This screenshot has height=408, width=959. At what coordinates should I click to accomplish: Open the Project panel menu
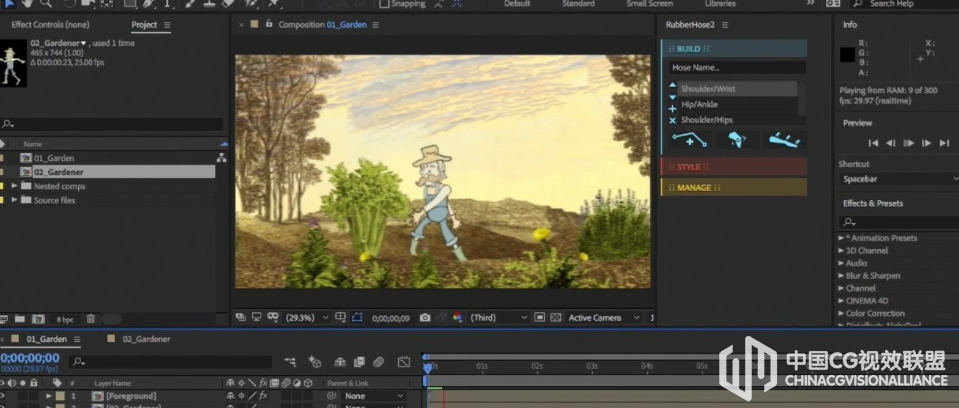pos(167,25)
